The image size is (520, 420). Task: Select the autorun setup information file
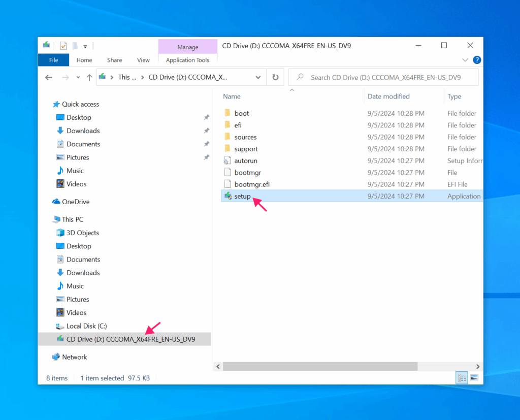[x=246, y=161]
